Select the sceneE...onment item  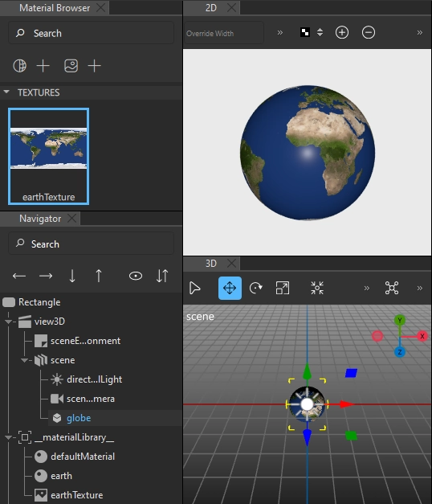coord(85,341)
